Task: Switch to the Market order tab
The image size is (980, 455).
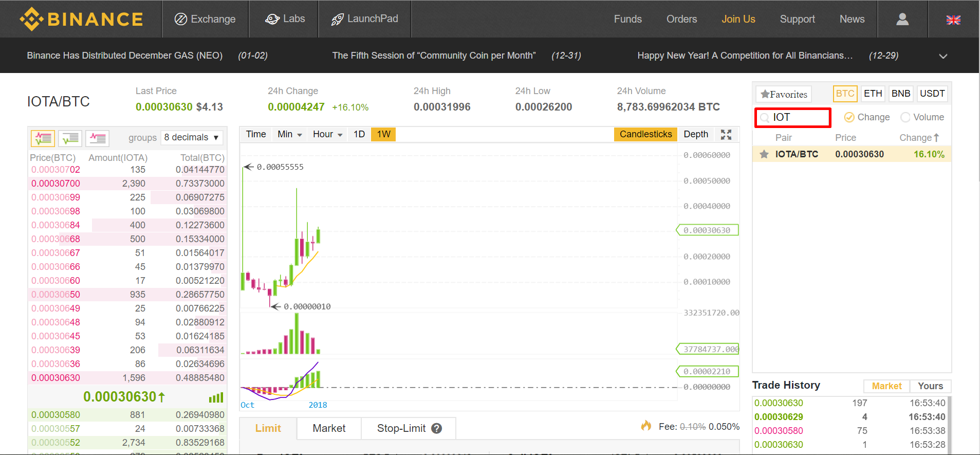Action: (x=329, y=428)
